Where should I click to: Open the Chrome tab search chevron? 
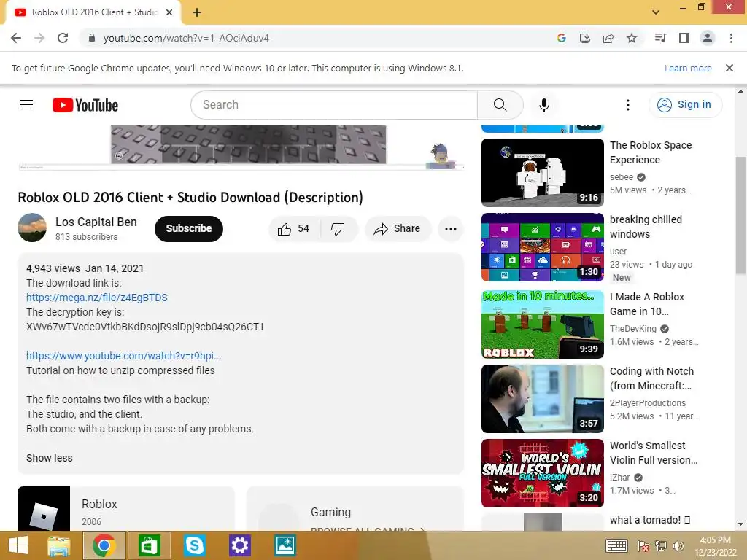[656, 12]
